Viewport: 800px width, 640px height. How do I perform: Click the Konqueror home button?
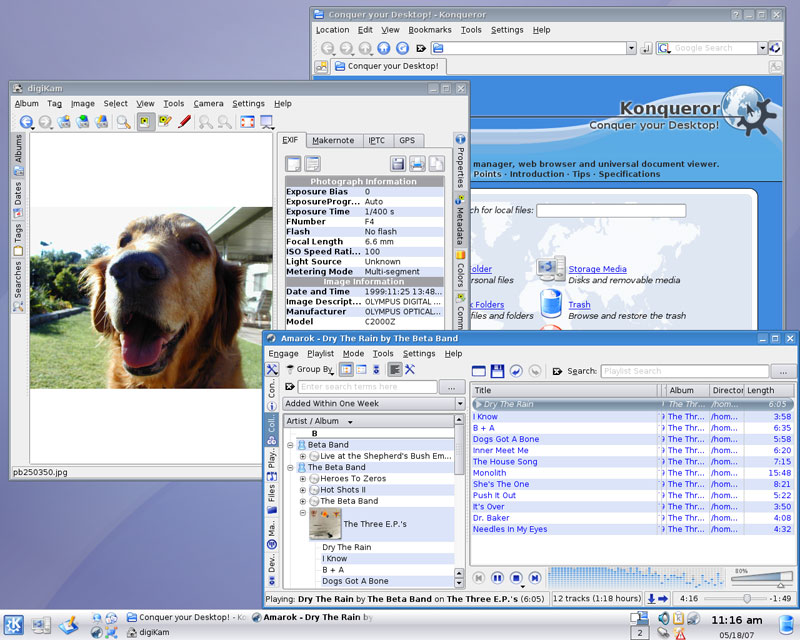point(384,48)
